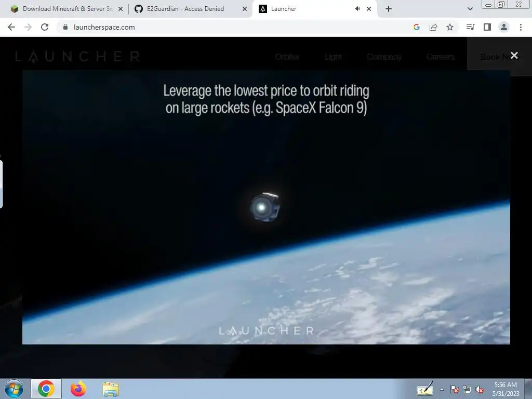Click the Google icon in address bar
Viewport: 532px width, 399px height.
pos(417,27)
